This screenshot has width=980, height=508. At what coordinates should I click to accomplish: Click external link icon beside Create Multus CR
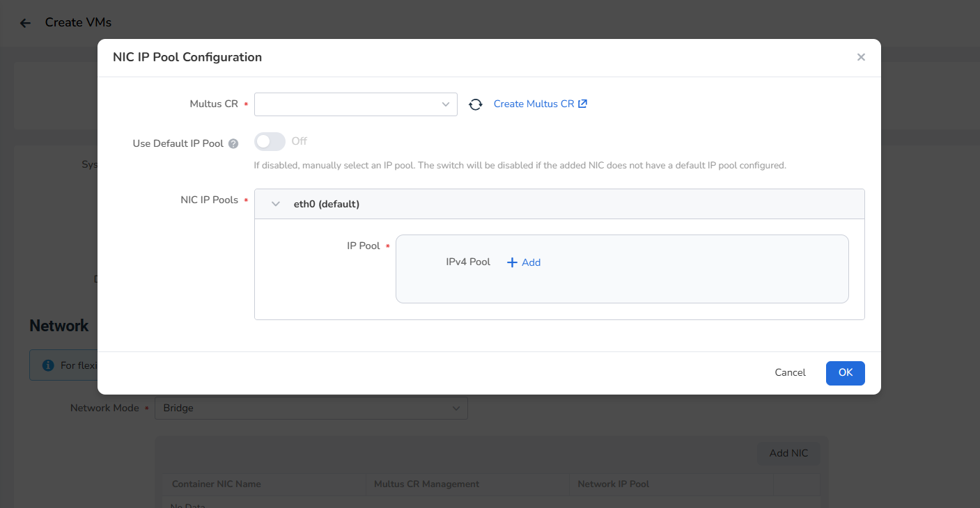tap(584, 103)
